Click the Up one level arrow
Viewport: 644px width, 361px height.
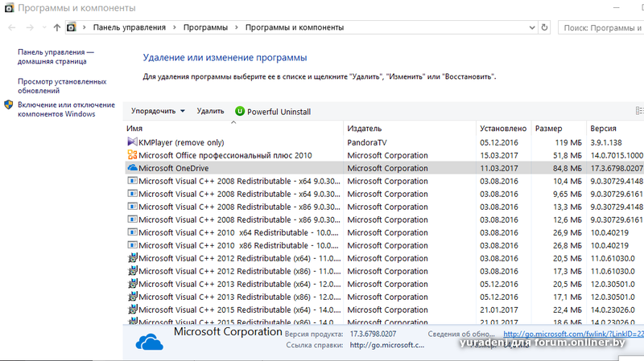tap(56, 27)
